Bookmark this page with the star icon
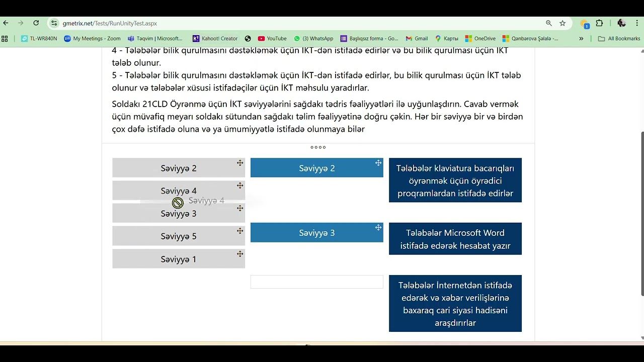 pos(562,23)
